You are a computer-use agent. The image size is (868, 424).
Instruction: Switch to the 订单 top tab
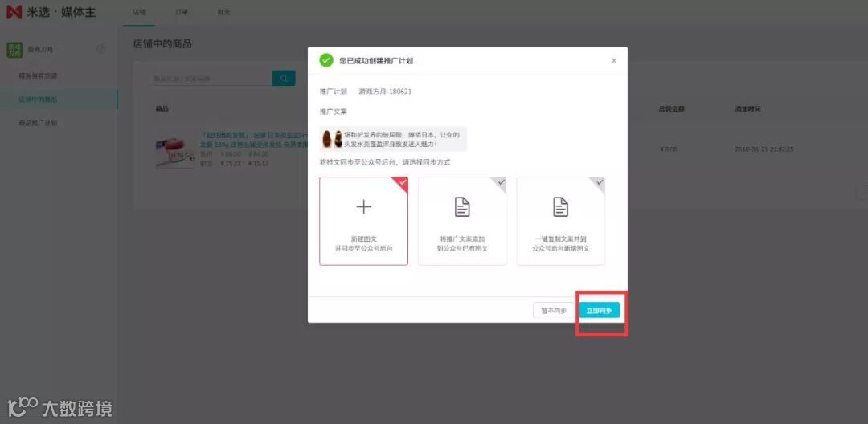182,12
